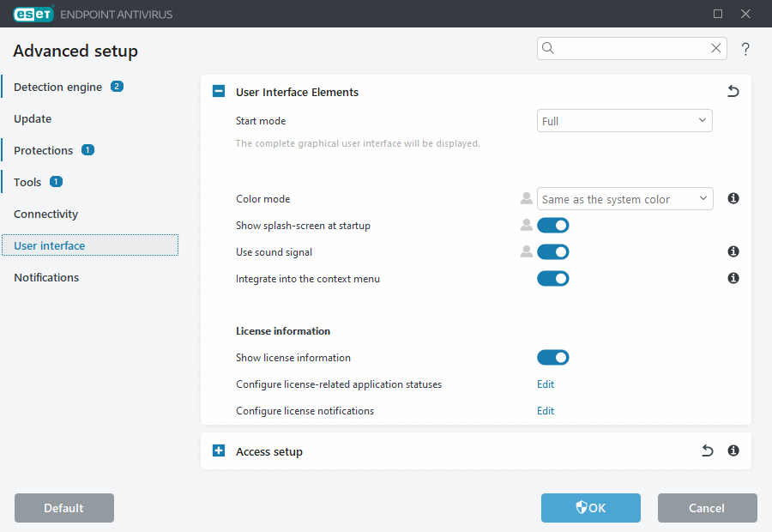Click the ESET logo in the title bar

click(33, 14)
